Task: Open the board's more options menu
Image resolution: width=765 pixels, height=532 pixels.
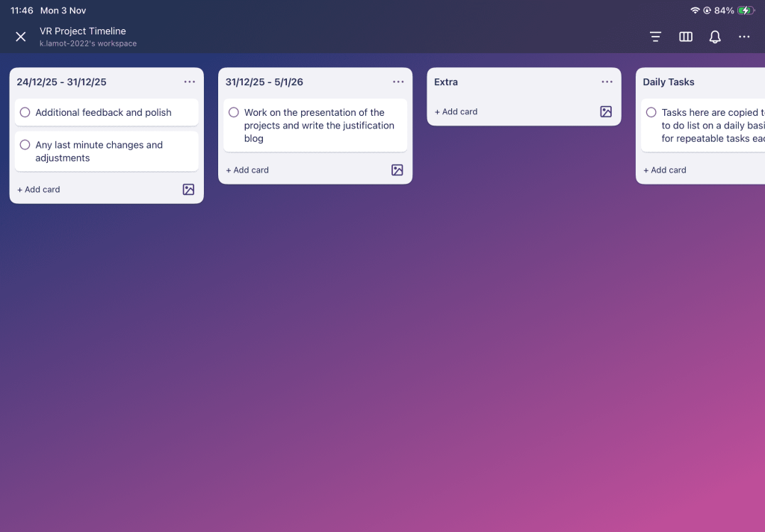Action: click(x=744, y=37)
